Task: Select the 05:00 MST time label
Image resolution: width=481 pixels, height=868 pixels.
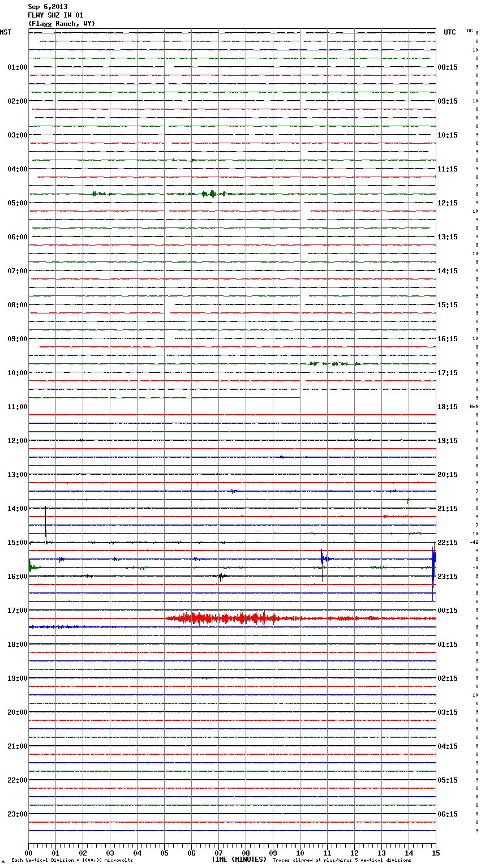Action: click(18, 203)
